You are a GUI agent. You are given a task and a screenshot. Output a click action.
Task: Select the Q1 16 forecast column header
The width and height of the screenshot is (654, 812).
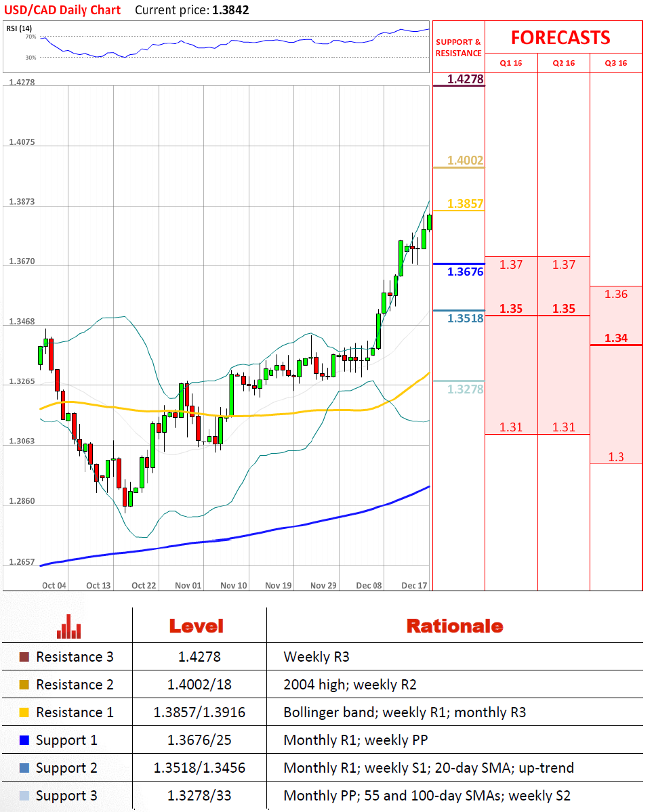point(511,63)
